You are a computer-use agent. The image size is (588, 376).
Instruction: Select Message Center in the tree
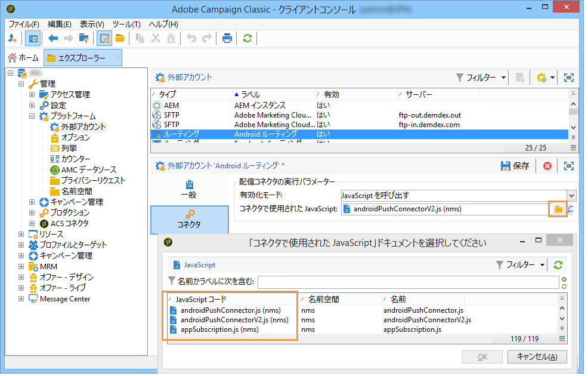65,299
